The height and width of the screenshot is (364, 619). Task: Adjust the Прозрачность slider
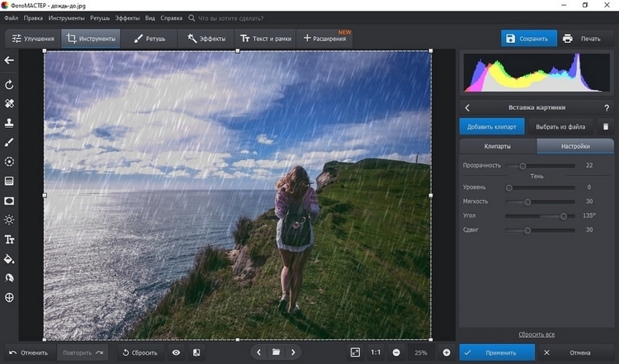tap(522, 166)
